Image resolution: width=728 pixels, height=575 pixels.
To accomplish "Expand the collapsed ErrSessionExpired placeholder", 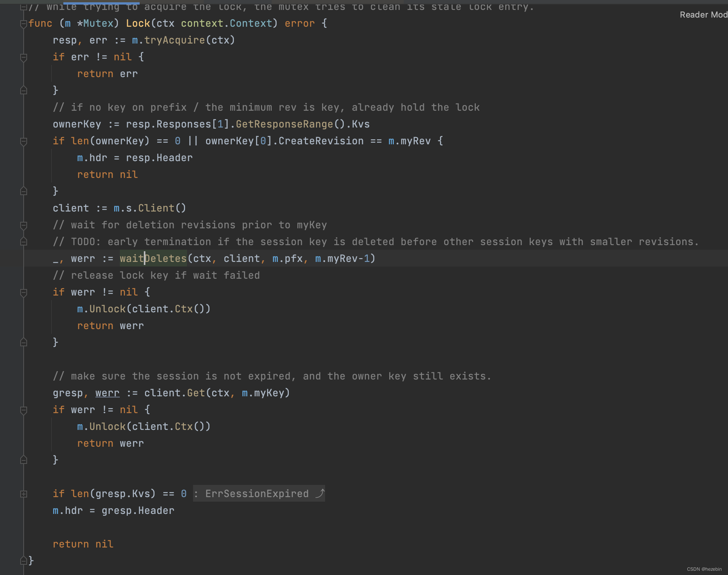I will pyautogui.click(x=259, y=494).
